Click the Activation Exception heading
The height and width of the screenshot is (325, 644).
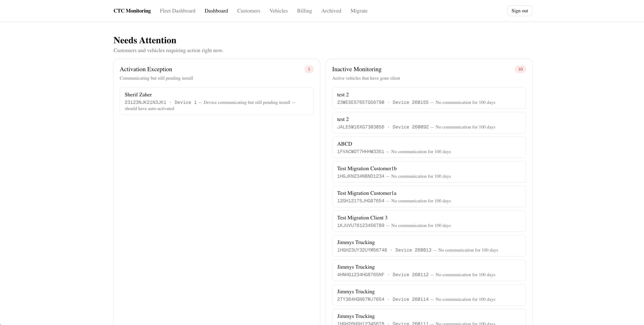(146, 69)
